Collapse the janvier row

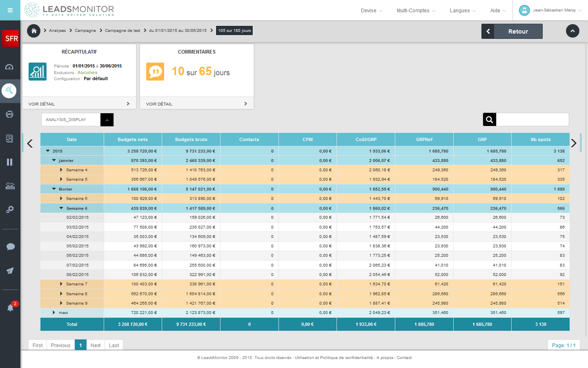pyautogui.click(x=54, y=160)
